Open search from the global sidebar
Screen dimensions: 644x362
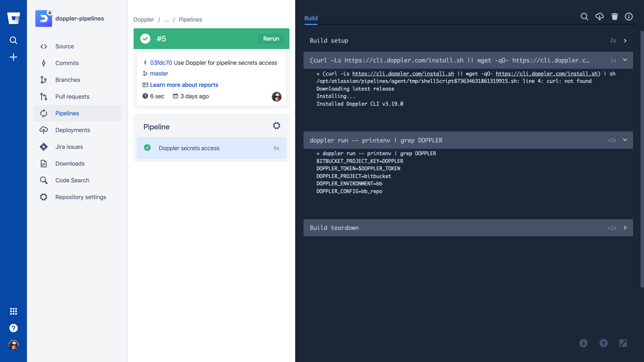point(13,40)
